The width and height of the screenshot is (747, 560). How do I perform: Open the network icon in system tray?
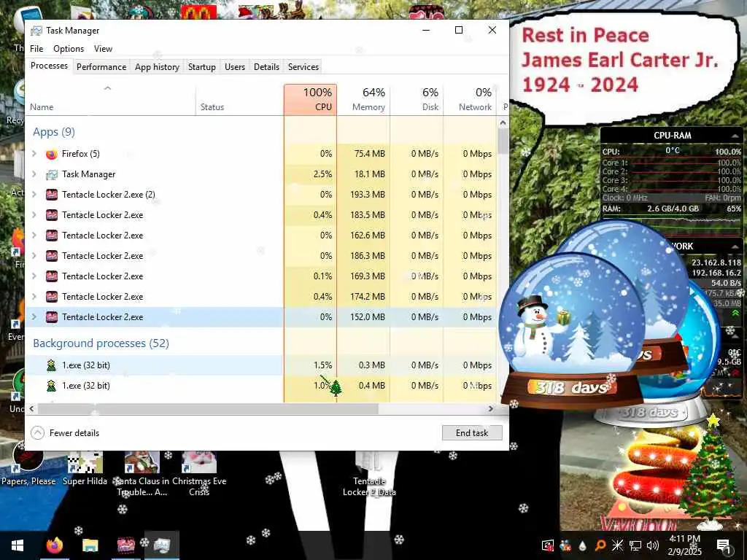point(635,545)
